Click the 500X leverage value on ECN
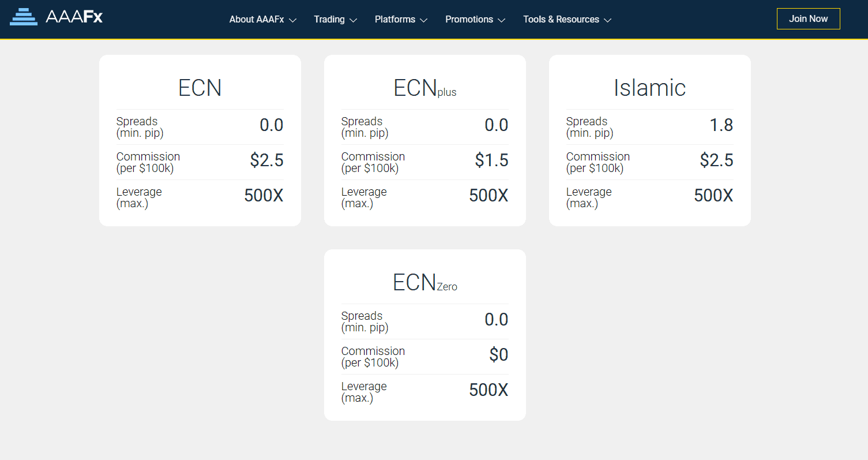The width and height of the screenshot is (868, 460). click(x=264, y=196)
